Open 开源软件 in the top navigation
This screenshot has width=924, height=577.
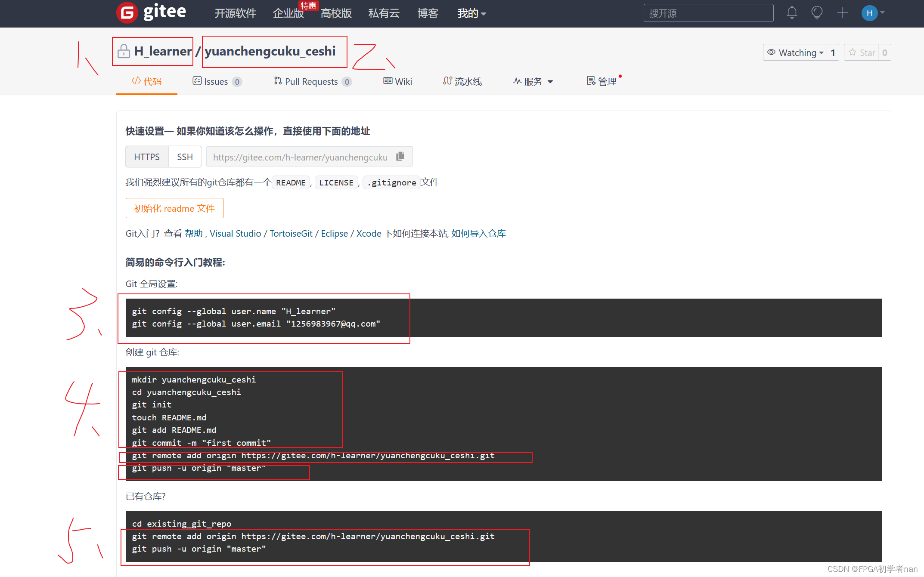pyautogui.click(x=236, y=13)
